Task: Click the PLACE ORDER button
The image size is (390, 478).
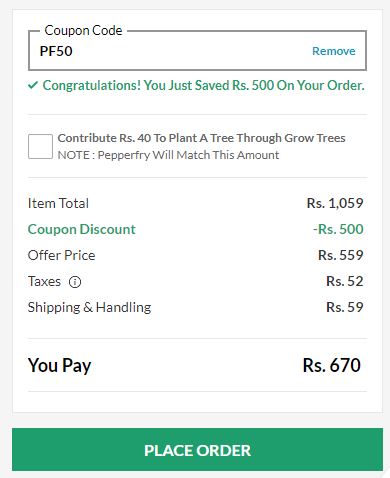Action: tap(197, 449)
